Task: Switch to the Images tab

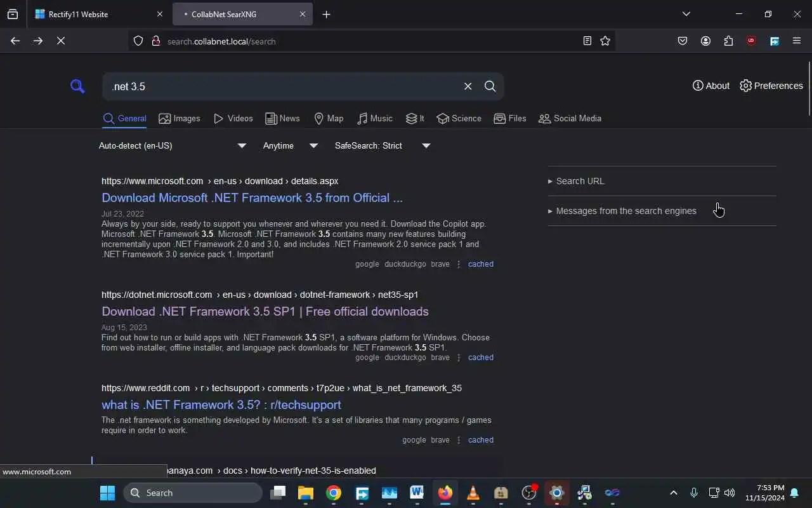Action: (180, 119)
